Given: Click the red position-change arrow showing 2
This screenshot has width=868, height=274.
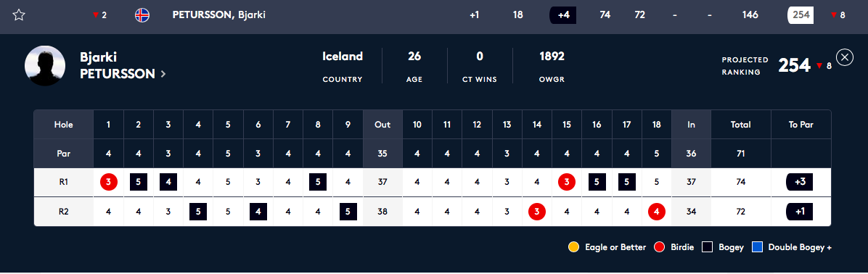Looking at the screenshot, I should pos(95,15).
